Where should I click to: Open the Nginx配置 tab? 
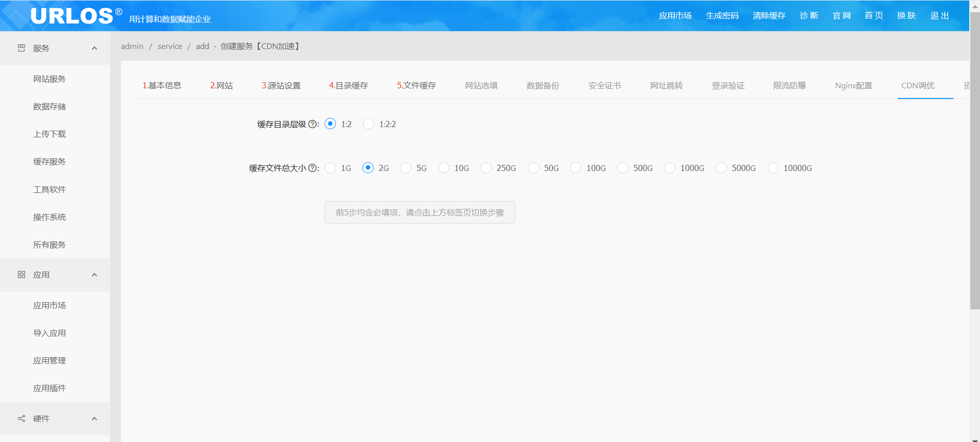tap(853, 86)
